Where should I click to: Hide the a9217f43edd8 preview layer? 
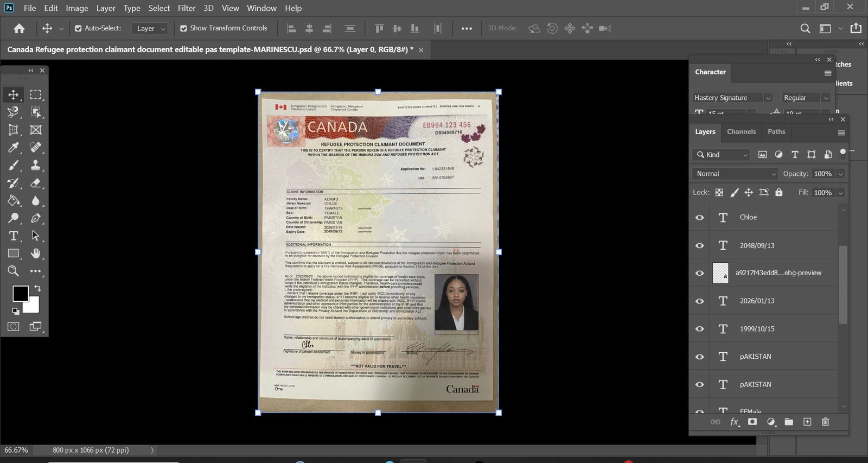pyautogui.click(x=700, y=273)
